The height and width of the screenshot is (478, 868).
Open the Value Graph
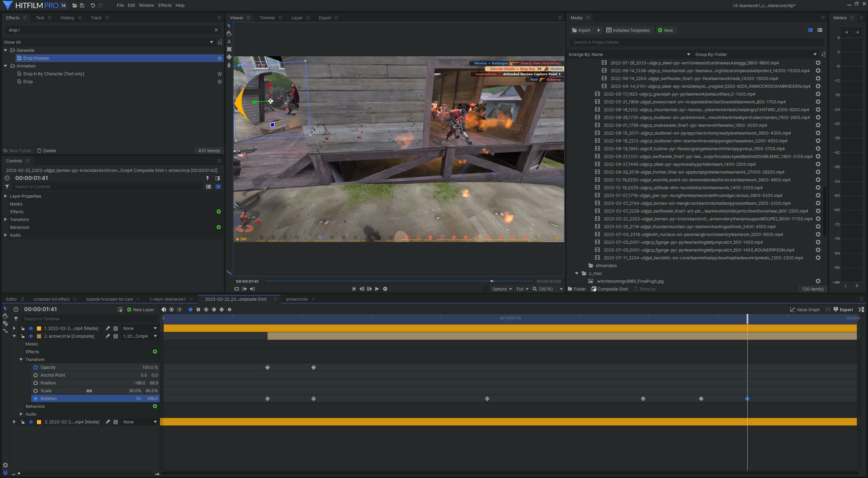[x=805, y=310]
